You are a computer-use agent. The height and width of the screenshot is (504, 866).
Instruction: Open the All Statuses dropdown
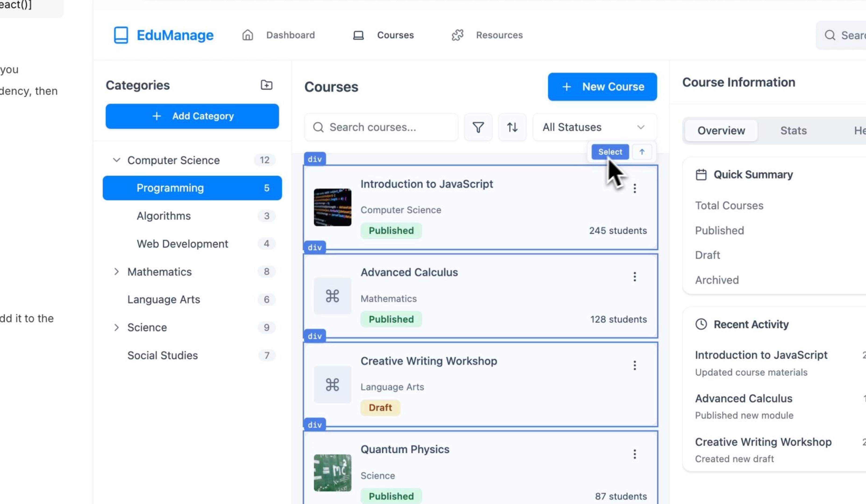(594, 127)
